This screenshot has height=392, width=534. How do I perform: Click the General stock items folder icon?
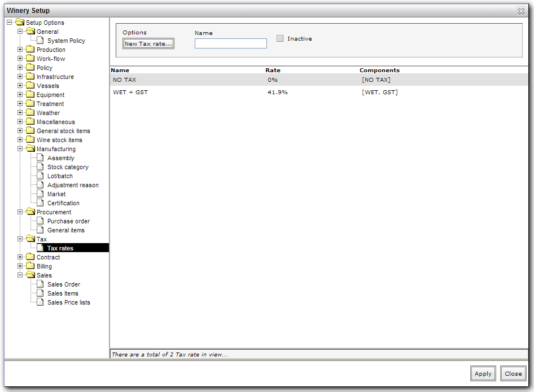pos(30,131)
